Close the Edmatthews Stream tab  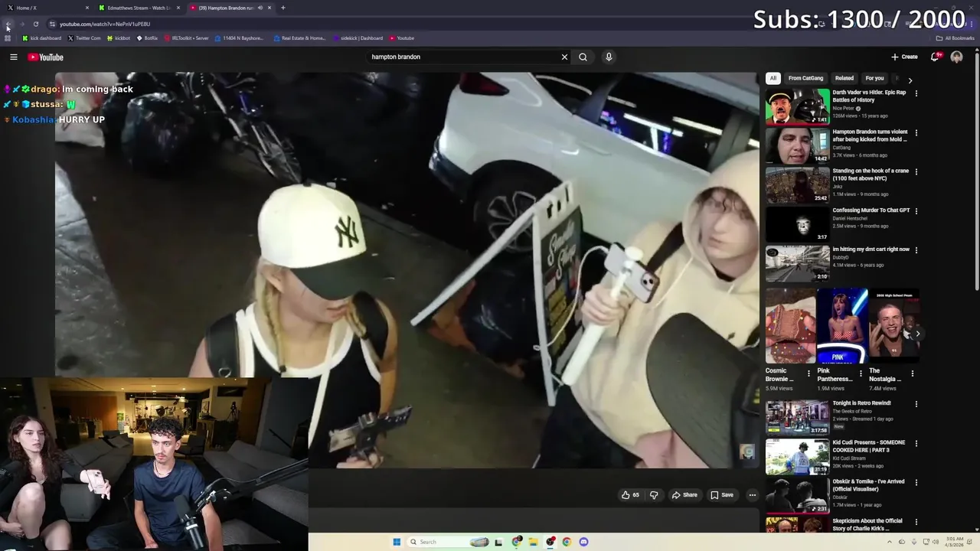coord(178,8)
